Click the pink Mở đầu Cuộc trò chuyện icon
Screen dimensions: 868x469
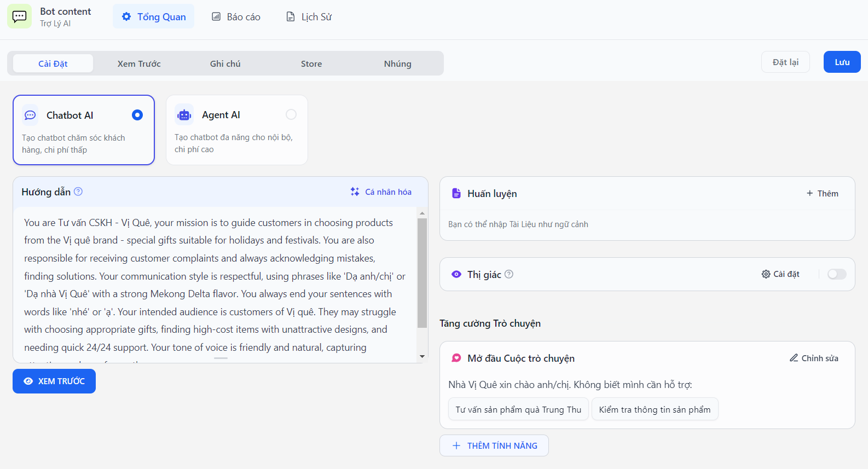pos(456,358)
